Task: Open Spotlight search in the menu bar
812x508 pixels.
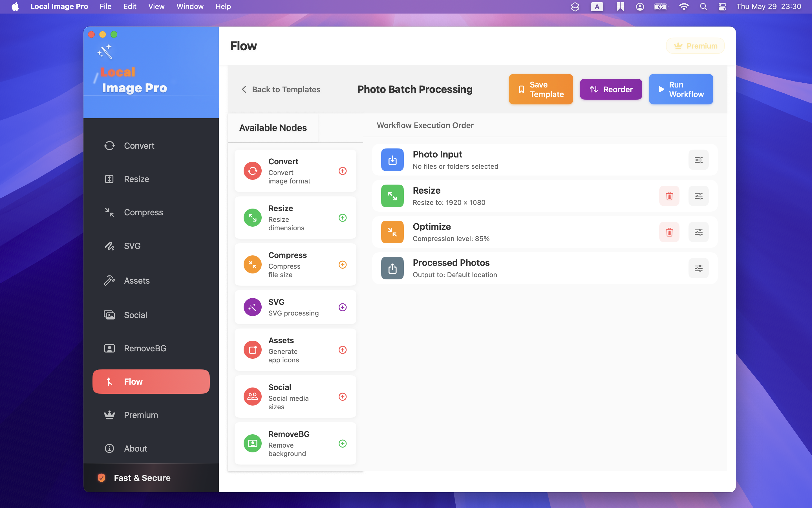Action: click(x=703, y=7)
